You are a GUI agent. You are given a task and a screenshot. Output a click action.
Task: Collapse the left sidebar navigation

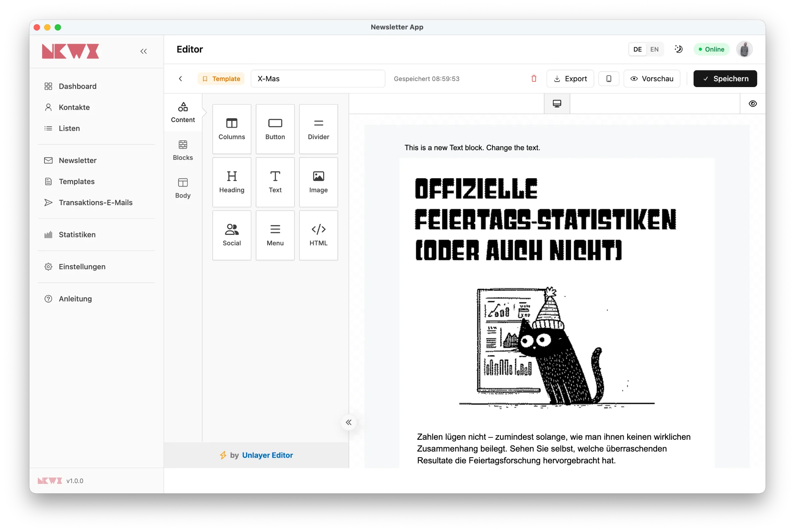click(x=143, y=51)
